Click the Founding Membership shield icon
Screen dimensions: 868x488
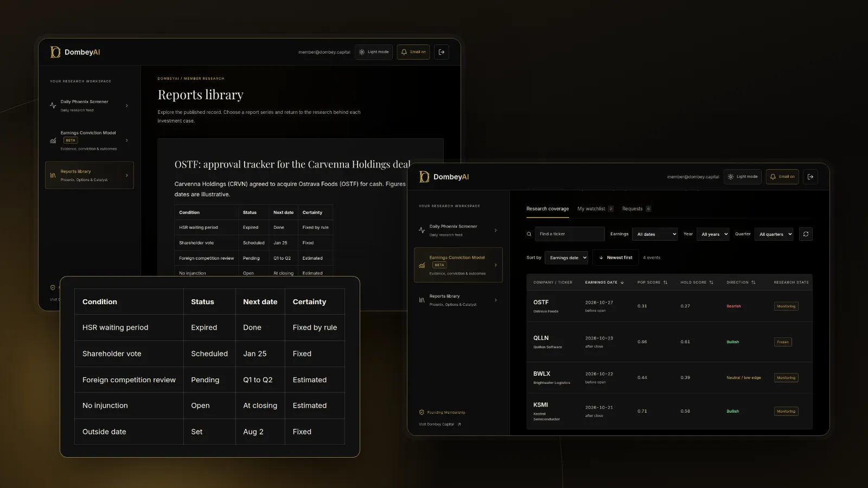click(x=422, y=412)
